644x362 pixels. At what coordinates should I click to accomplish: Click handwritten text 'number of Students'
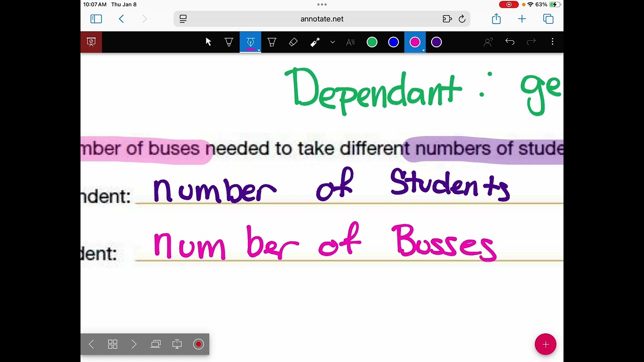[332, 186]
